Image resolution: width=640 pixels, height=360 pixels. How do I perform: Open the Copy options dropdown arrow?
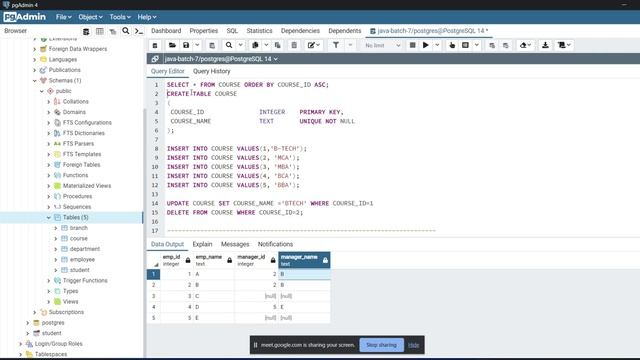pyautogui.click(x=266, y=45)
